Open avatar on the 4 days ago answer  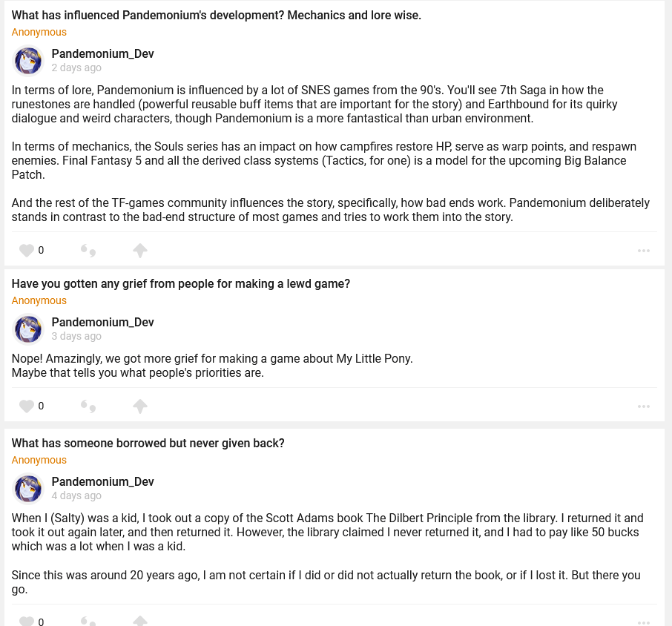pos(29,489)
